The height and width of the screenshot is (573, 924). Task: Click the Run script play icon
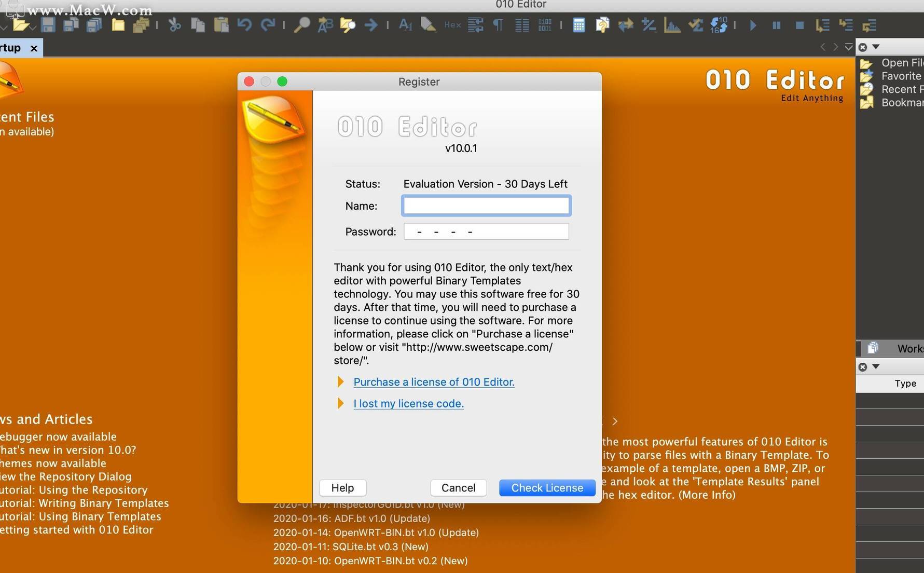tap(753, 25)
